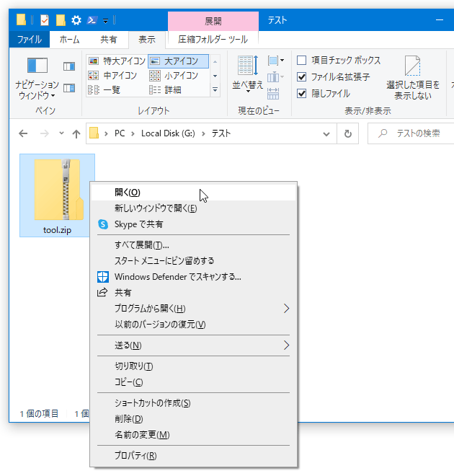Click the 選択した項目を表示しない button

[x=413, y=78]
